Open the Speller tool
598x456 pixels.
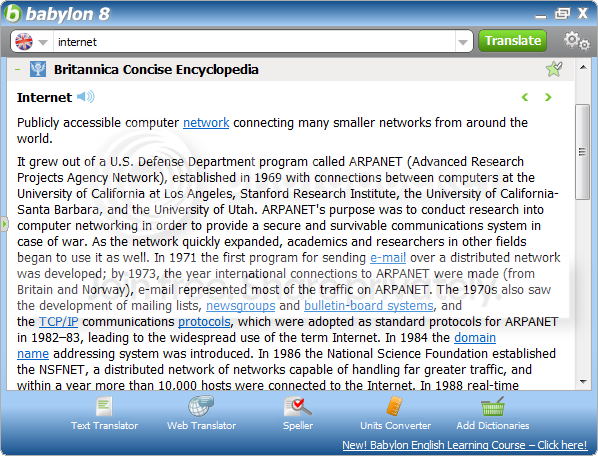[298, 414]
